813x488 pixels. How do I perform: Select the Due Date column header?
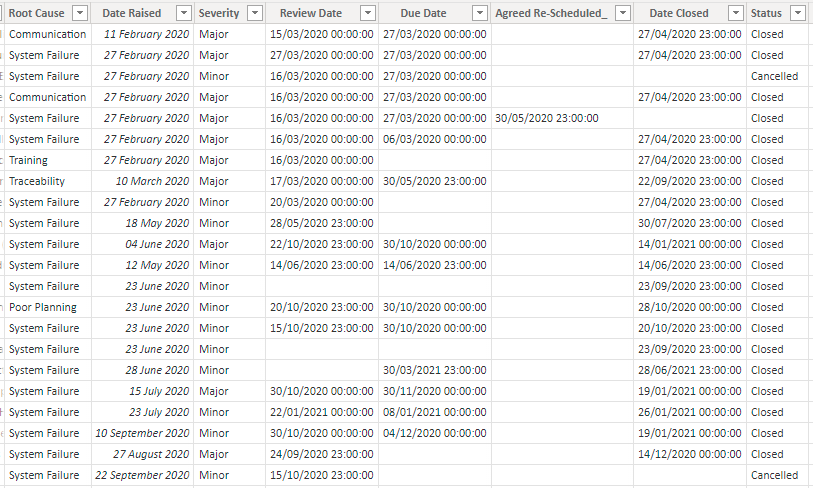[x=423, y=13]
